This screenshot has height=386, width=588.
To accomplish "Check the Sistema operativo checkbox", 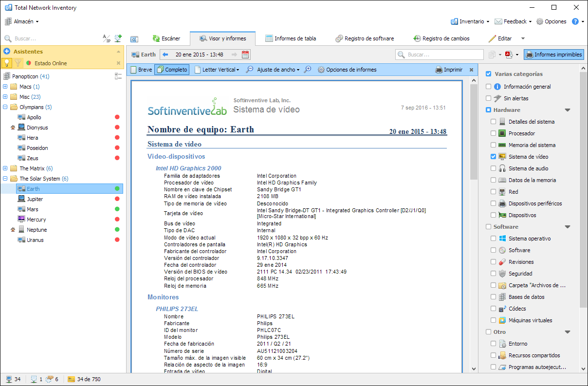I will [x=494, y=239].
